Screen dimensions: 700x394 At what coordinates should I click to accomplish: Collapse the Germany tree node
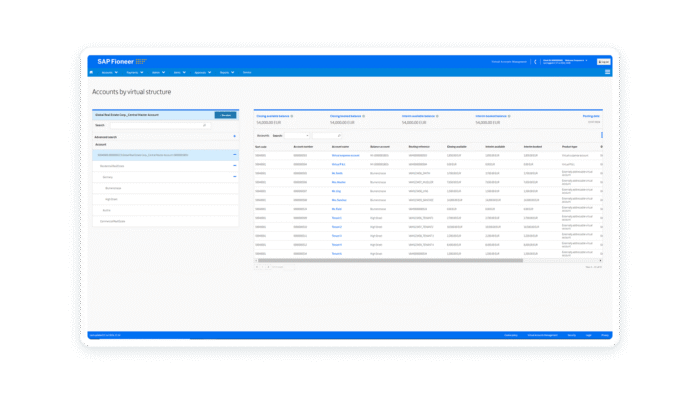[235, 177]
